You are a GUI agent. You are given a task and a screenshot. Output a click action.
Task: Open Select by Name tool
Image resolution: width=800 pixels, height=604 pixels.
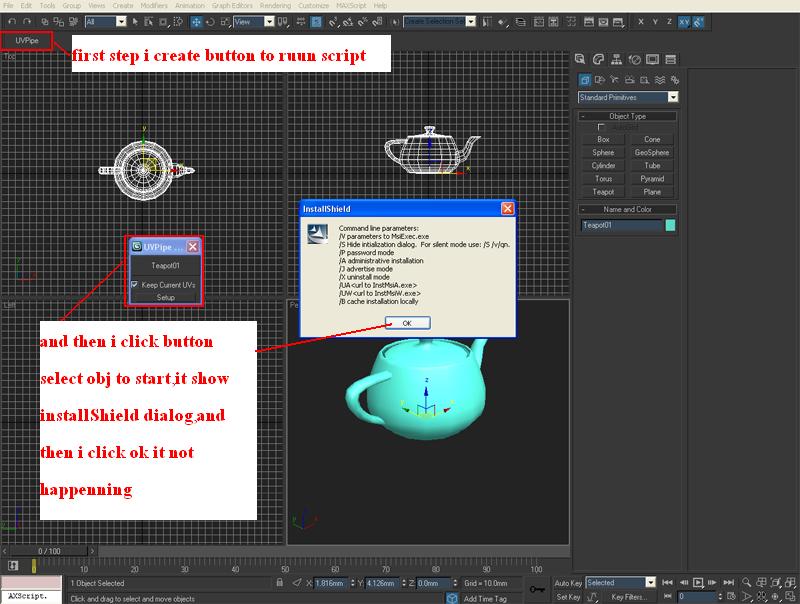148,22
